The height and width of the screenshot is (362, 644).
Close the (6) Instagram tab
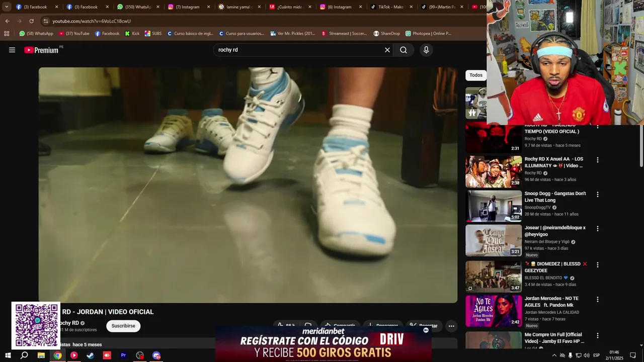coord(360,7)
